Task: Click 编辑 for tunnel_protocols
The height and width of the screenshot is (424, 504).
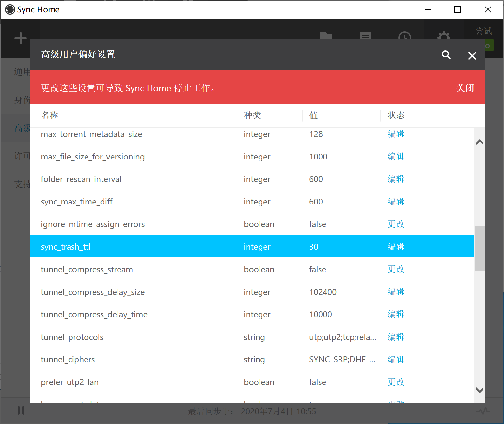Action: 396,337
